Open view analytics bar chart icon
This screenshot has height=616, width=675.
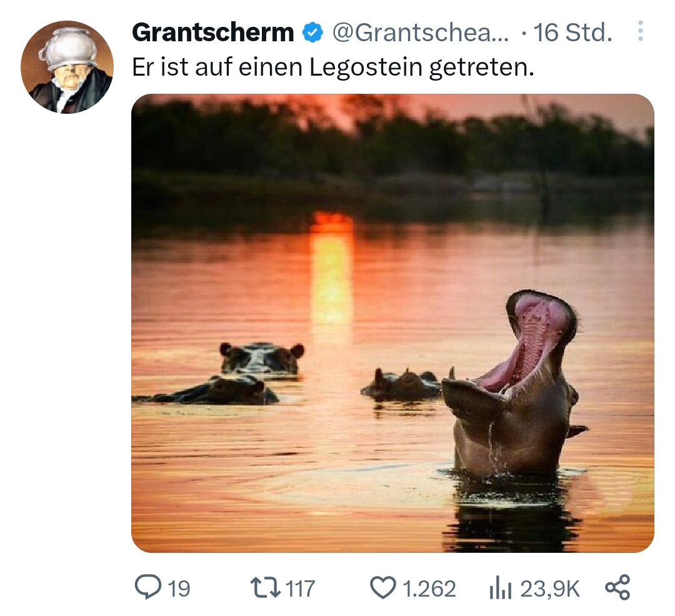501,588
